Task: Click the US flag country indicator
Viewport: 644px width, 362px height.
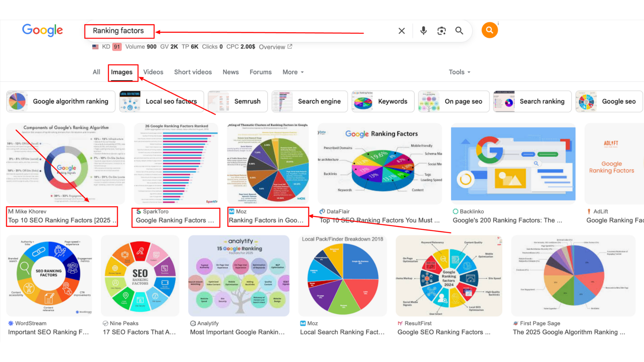Action: coord(95,47)
